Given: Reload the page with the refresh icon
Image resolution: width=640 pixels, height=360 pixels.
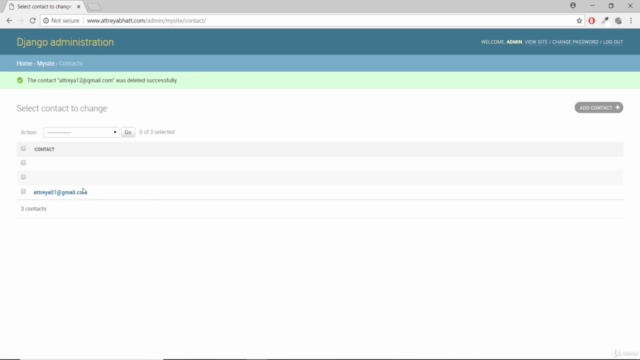Looking at the screenshot, I should click(x=33, y=20).
